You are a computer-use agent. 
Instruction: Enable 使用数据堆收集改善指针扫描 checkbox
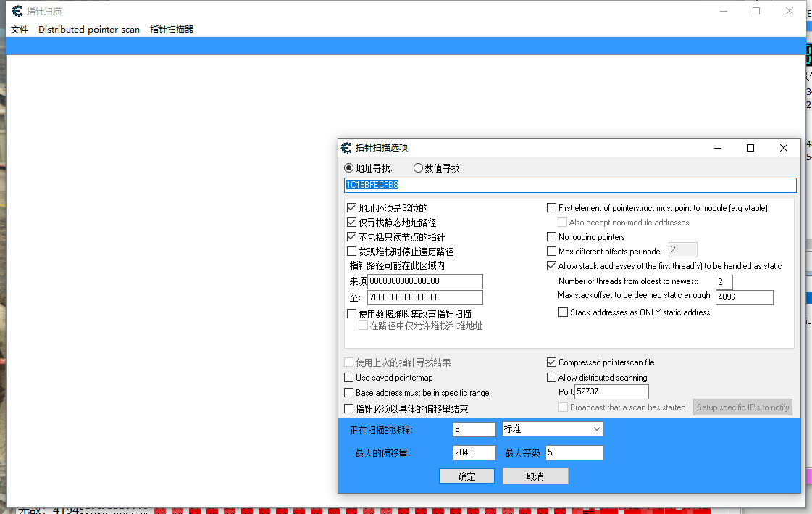pos(351,313)
